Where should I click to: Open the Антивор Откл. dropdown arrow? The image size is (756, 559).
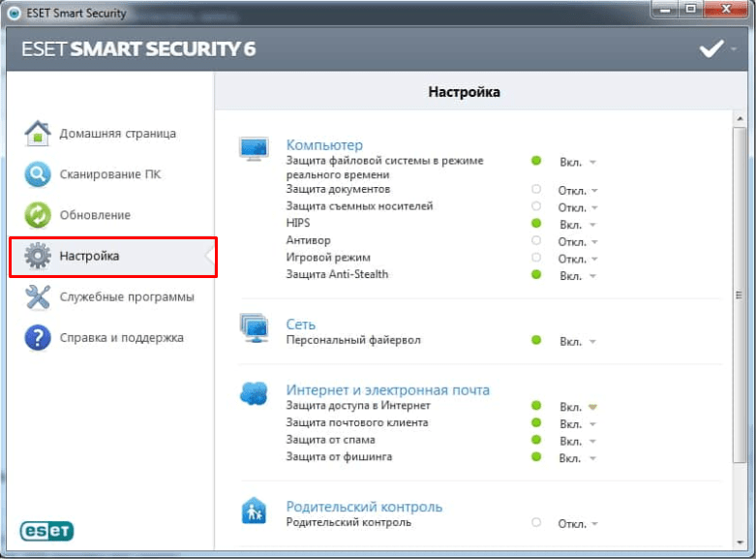click(x=594, y=241)
